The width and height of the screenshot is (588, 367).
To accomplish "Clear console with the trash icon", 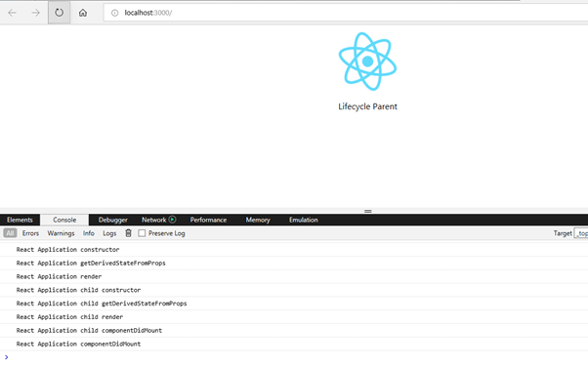I will pos(128,233).
